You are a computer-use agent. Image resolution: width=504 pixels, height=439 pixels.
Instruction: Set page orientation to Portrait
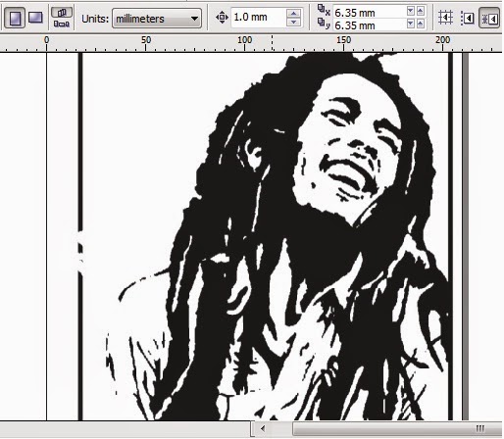[x=15, y=18]
